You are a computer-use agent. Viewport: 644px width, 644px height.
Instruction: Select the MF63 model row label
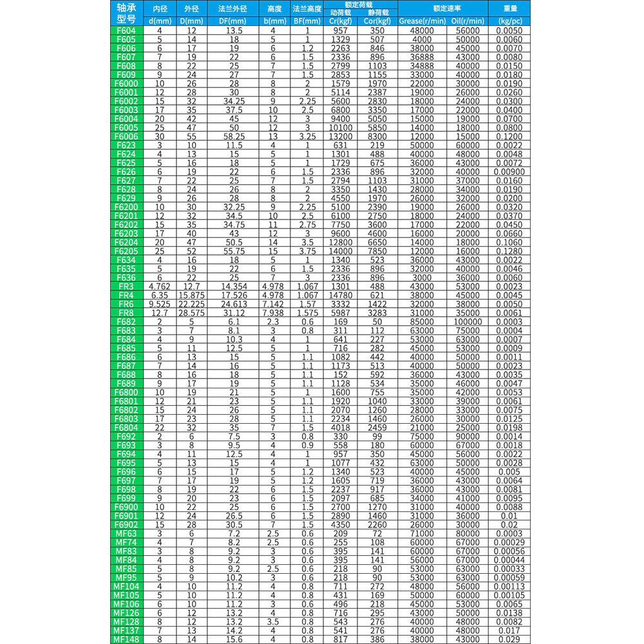pyautogui.click(x=126, y=533)
